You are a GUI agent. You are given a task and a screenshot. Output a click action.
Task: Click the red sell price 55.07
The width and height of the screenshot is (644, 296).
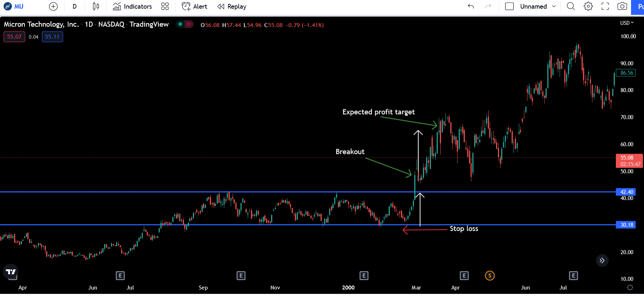point(14,37)
